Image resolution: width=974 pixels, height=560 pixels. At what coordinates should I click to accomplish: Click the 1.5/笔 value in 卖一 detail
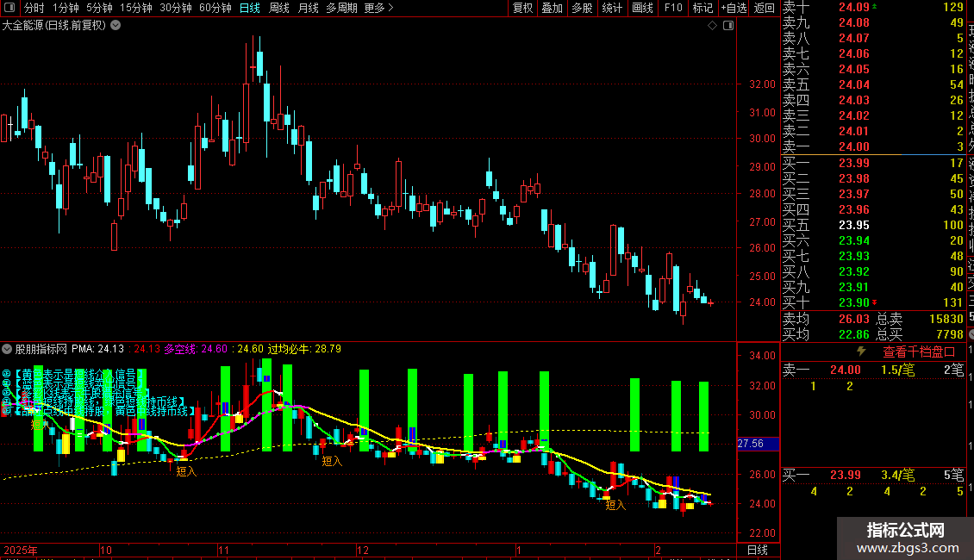(897, 370)
